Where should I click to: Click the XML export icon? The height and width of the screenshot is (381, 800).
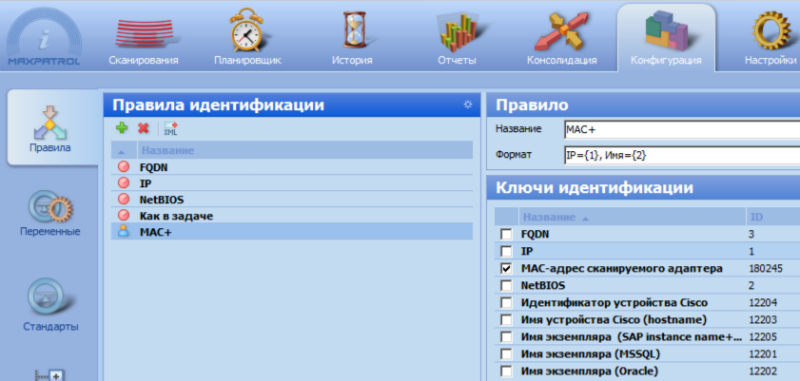(x=170, y=129)
